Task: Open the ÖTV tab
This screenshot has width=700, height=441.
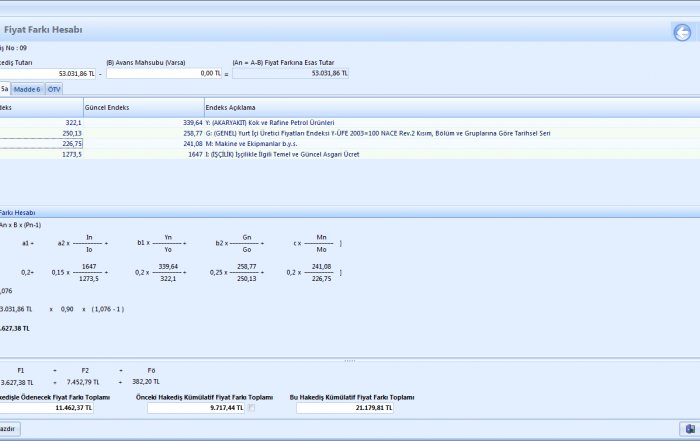Action: [x=54, y=89]
